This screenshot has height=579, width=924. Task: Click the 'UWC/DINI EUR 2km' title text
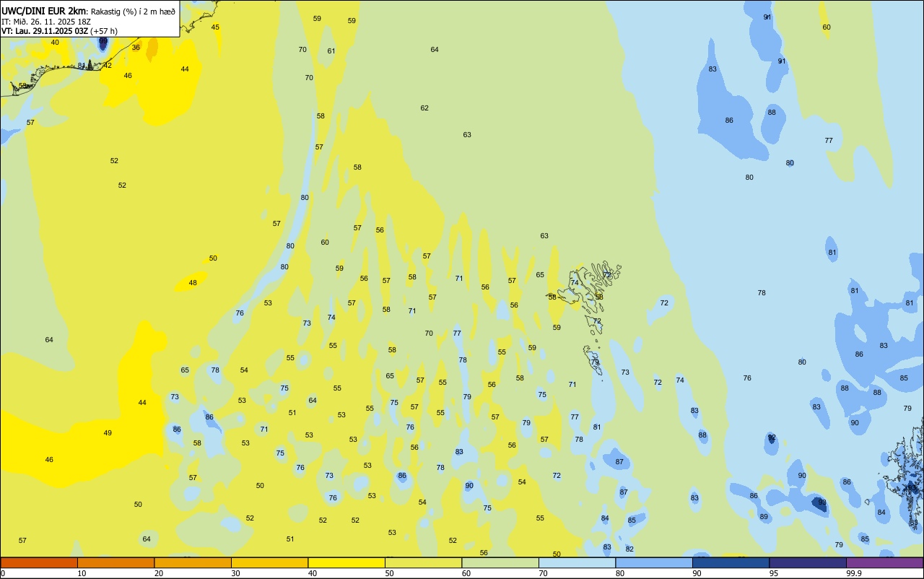coord(44,11)
